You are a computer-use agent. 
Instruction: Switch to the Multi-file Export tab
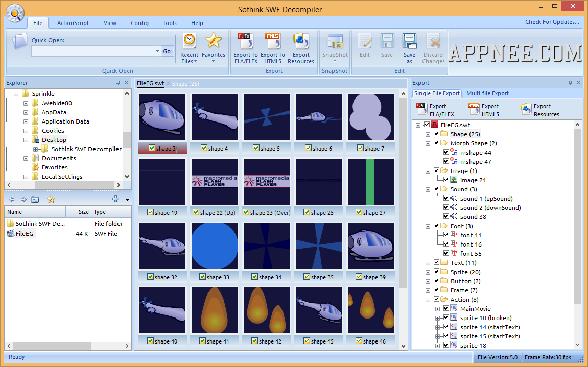487,93
